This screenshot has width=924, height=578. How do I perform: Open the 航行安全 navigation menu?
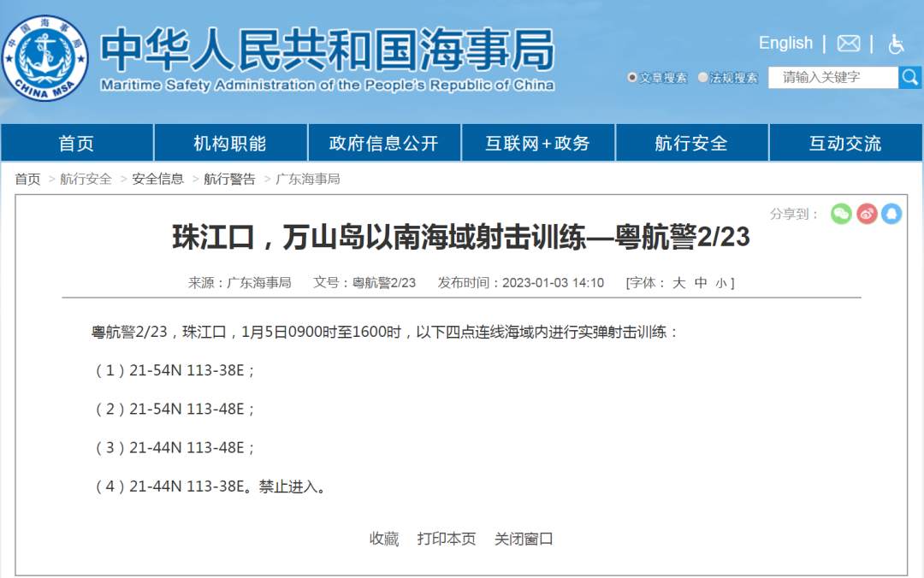(x=691, y=144)
